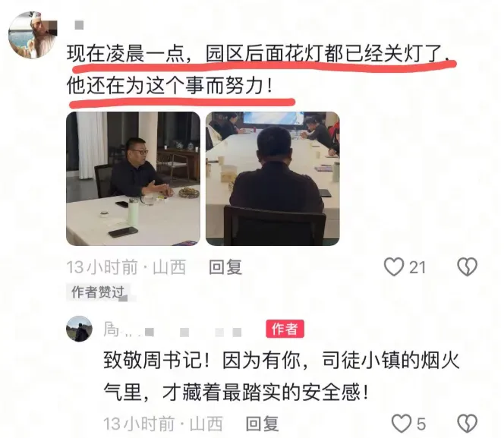The height and width of the screenshot is (438, 504).
Task: Select the reply text 致敬周书记
Action: point(153,361)
